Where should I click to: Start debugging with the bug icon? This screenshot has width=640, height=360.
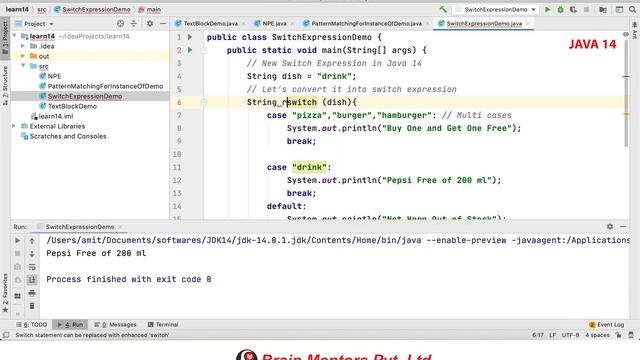click(560, 9)
